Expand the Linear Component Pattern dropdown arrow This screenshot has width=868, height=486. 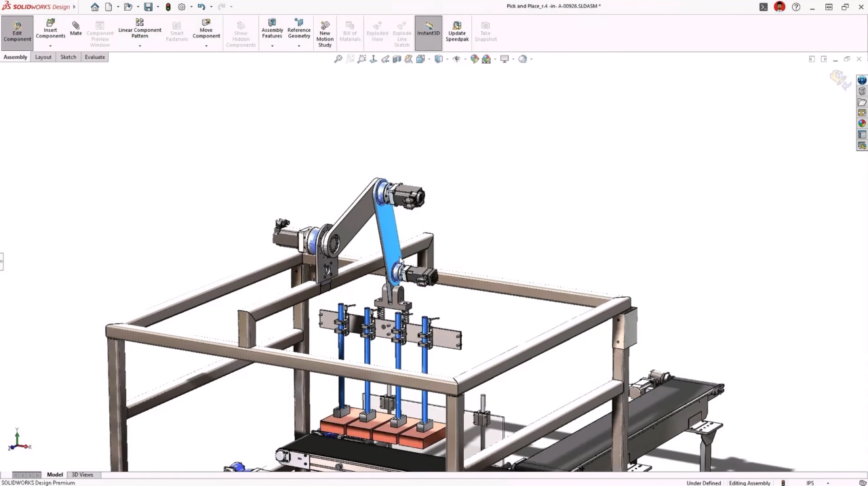[x=140, y=46]
